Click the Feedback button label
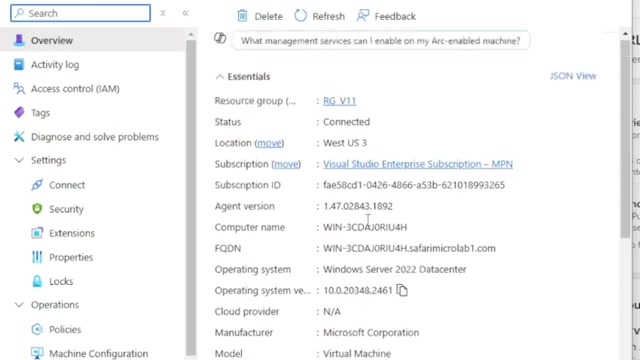The height and width of the screenshot is (360, 640). (395, 16)
